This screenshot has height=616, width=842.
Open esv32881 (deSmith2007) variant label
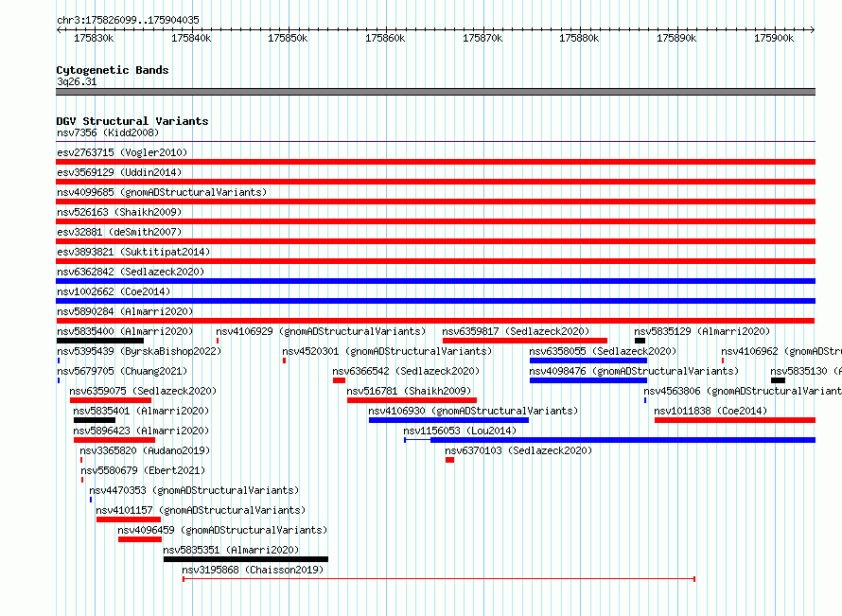(119, 232)
